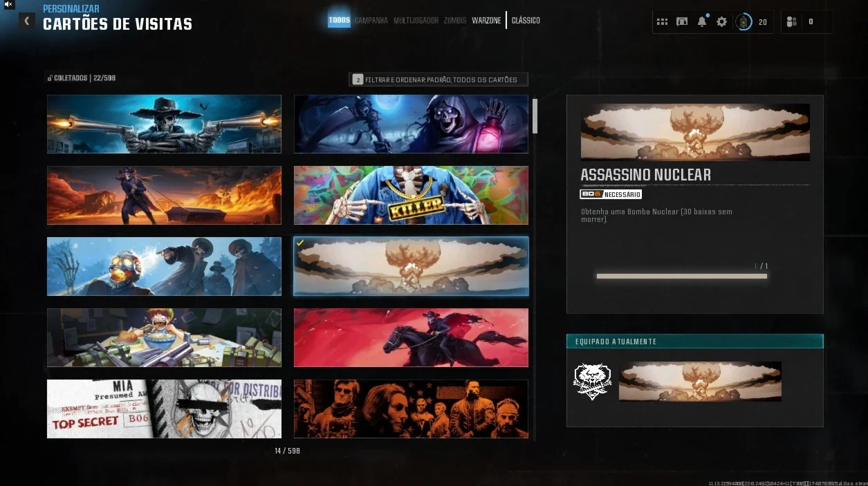Select the Todos tab
868x486 pixels.
(339, 20)
